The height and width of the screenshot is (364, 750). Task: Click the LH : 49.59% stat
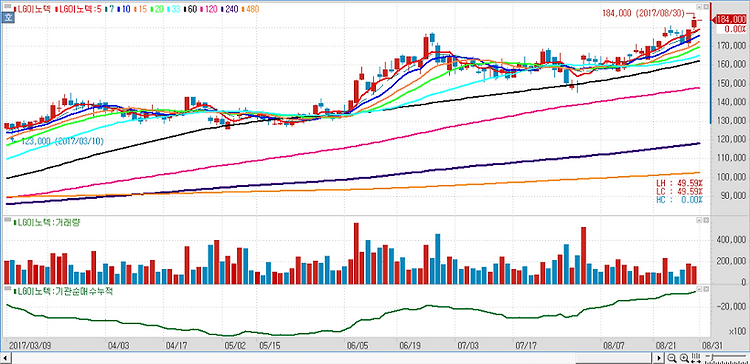point(680,183)
